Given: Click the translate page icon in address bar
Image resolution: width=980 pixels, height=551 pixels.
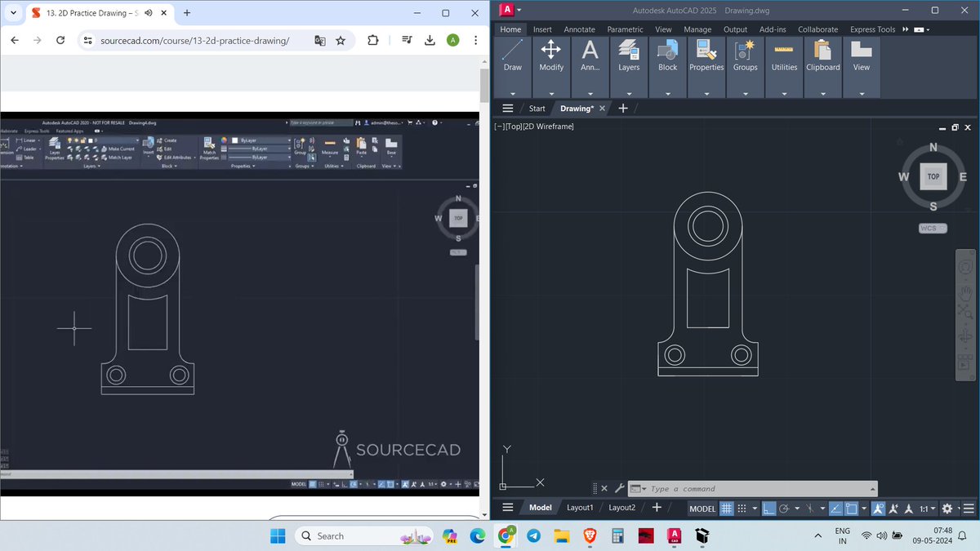Looking at the screenshot, I should pyautogui.click(x=320, y=41).
